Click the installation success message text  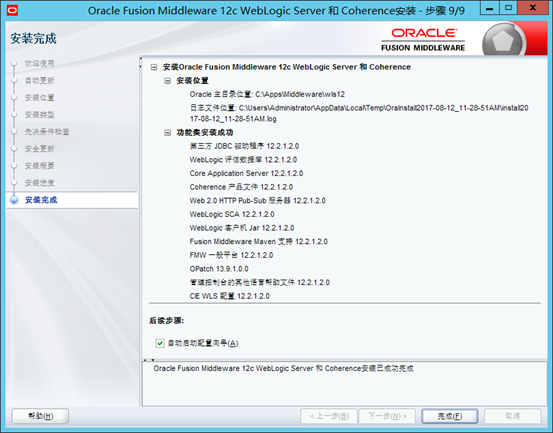283,368
